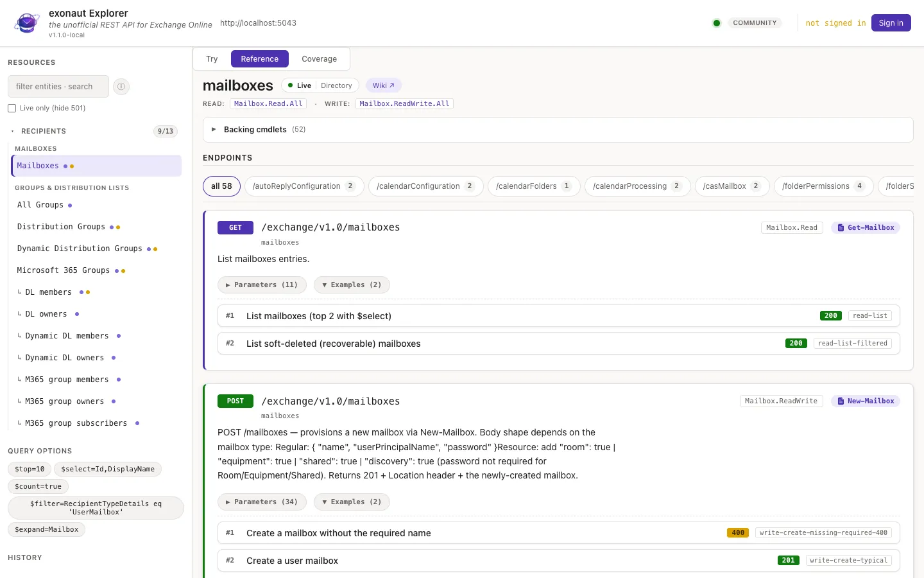The image size is (924, 578).
Task: Collapse Examples (2) under POST mailboxes
Action: point(352,502)
